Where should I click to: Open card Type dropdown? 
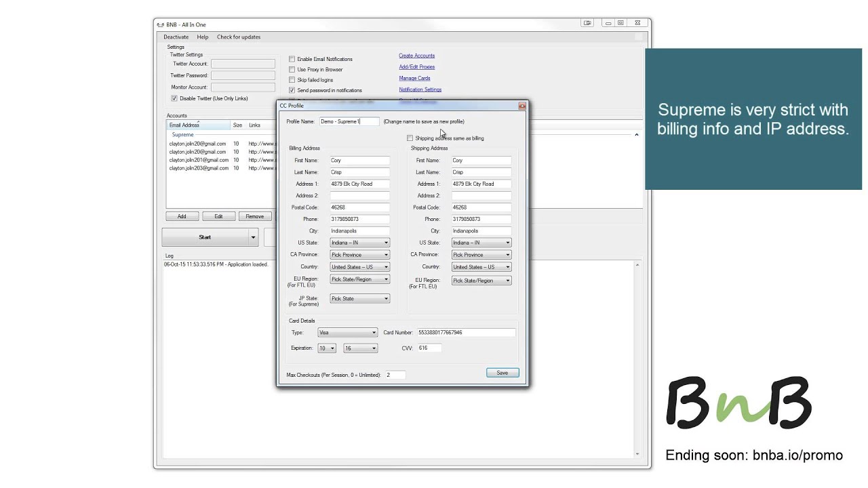[347, 333]
